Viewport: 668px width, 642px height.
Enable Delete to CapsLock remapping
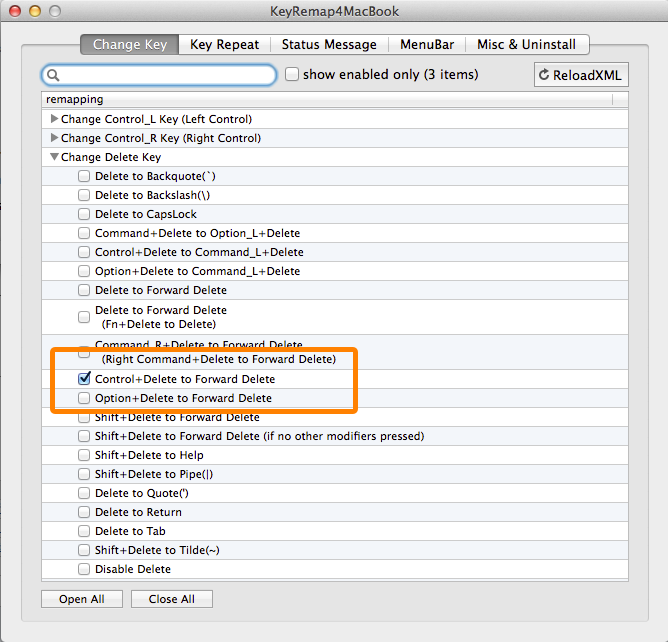[84, 214]
